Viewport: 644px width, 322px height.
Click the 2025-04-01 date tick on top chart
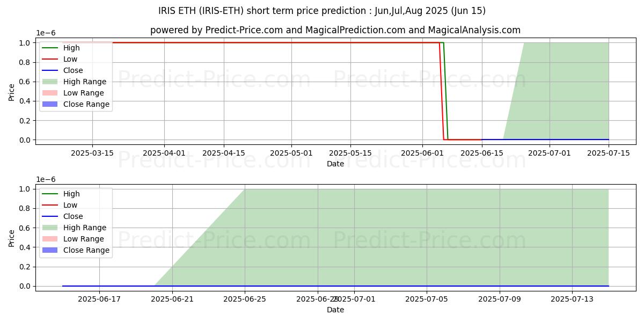coord(164,153)
